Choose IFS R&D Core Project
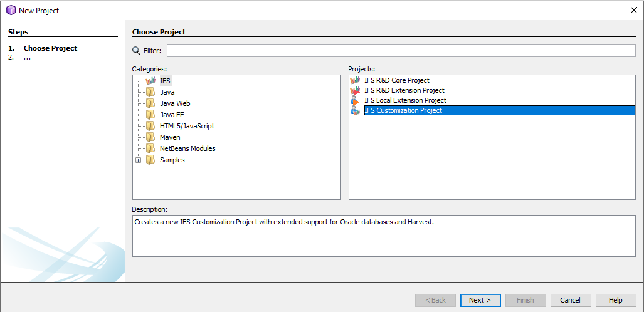644x312 pixels. click(397, 80)
